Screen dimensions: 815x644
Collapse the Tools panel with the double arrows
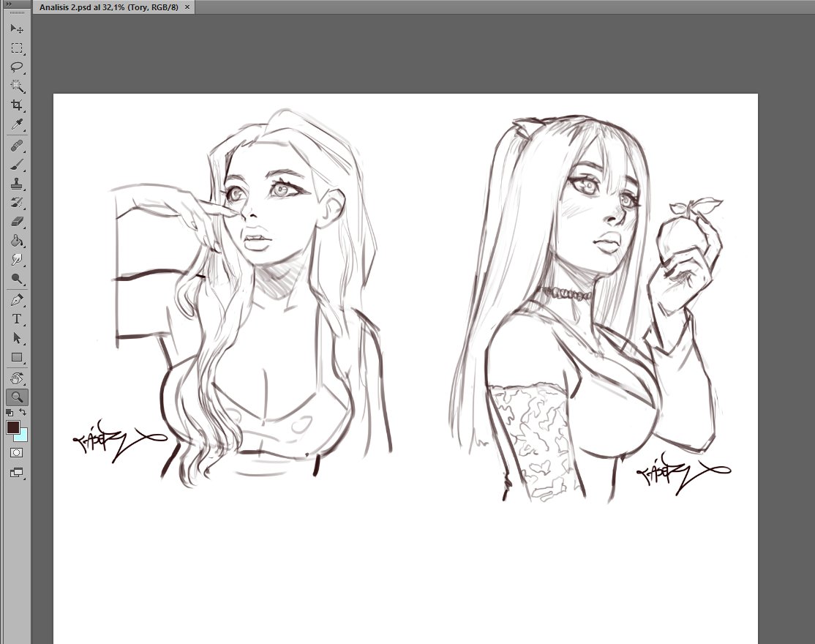pyautogui.click(x=10, y=4)
